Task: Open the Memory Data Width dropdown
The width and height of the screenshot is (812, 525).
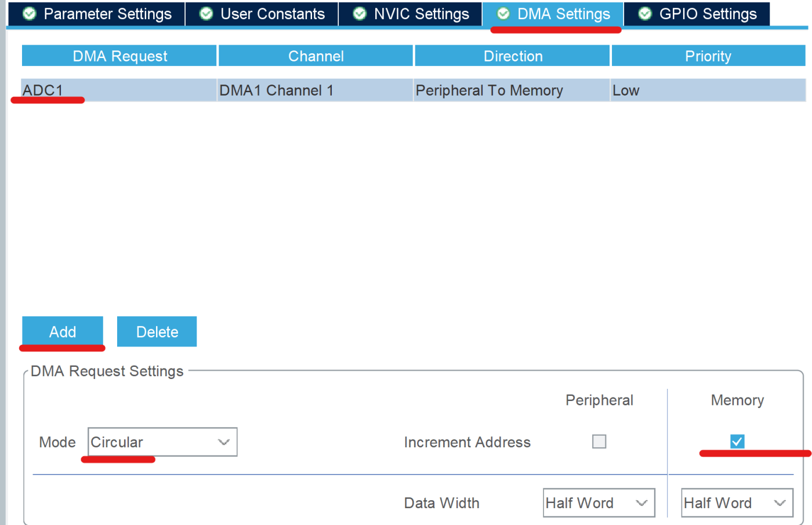Action: point(736,503)
